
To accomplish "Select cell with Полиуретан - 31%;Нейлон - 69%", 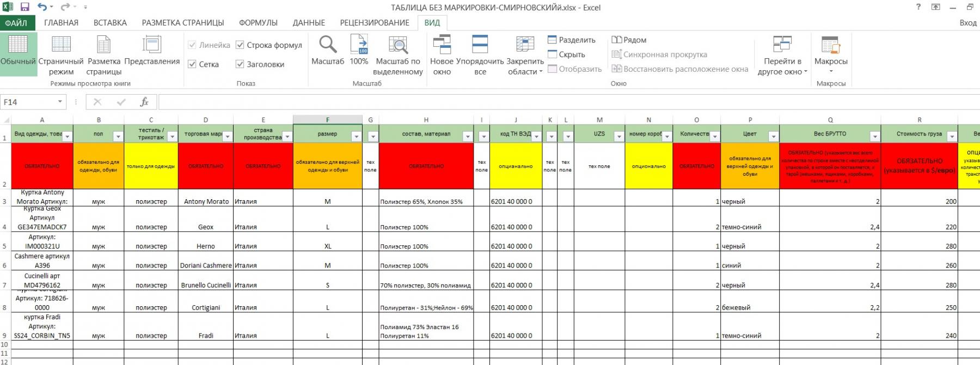I will [x=426, y=301].
